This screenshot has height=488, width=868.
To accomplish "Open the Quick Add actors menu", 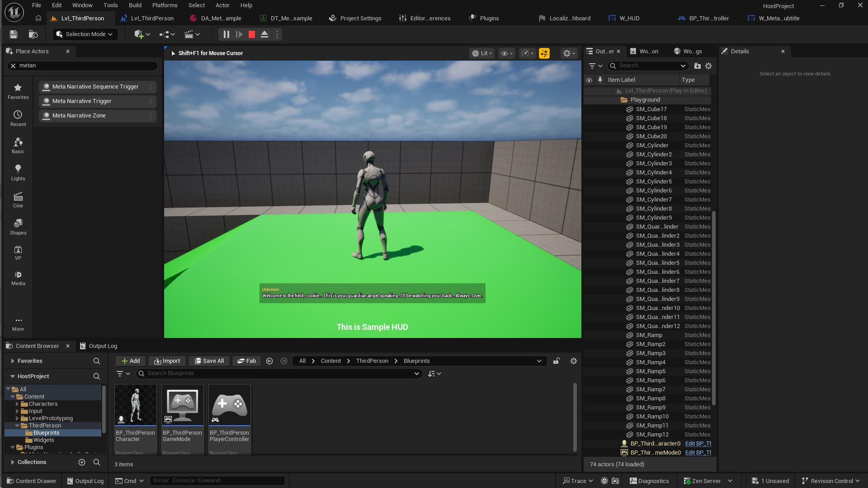I will pyautogui.click(x=141, y=34).
